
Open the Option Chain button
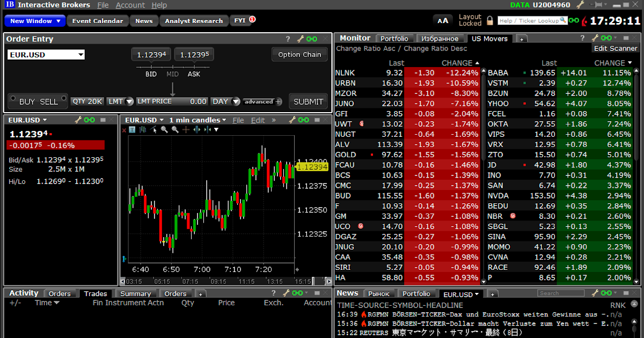click(299, 55)
